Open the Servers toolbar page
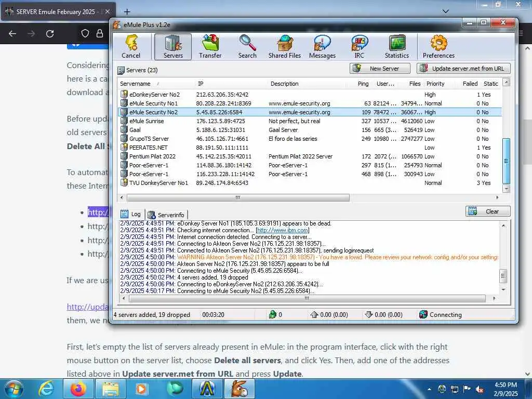 pyautogui.click(x=173, y=47)
